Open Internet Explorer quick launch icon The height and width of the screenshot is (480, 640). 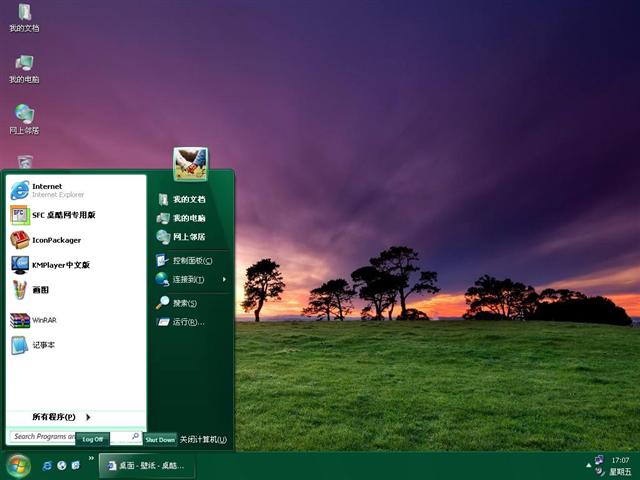[x=46, y=466]
